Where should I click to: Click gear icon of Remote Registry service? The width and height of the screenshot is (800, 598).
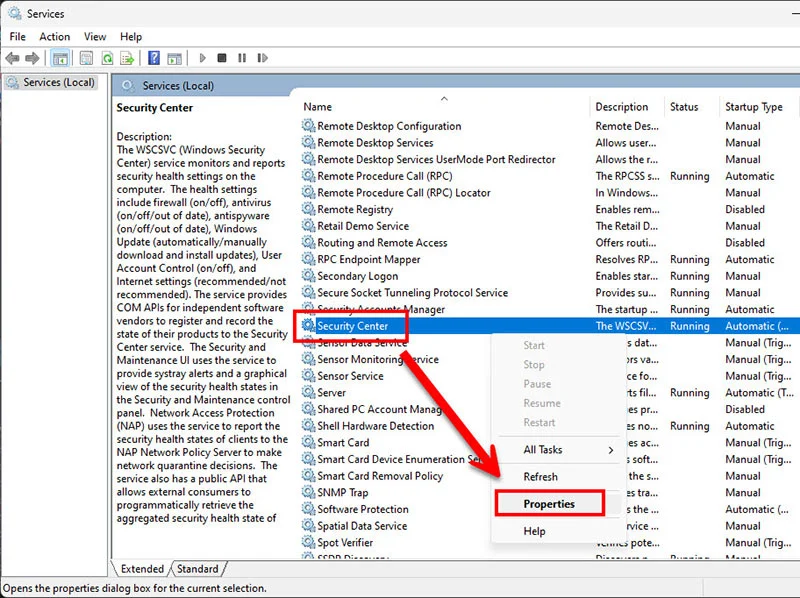coord(308,209)
